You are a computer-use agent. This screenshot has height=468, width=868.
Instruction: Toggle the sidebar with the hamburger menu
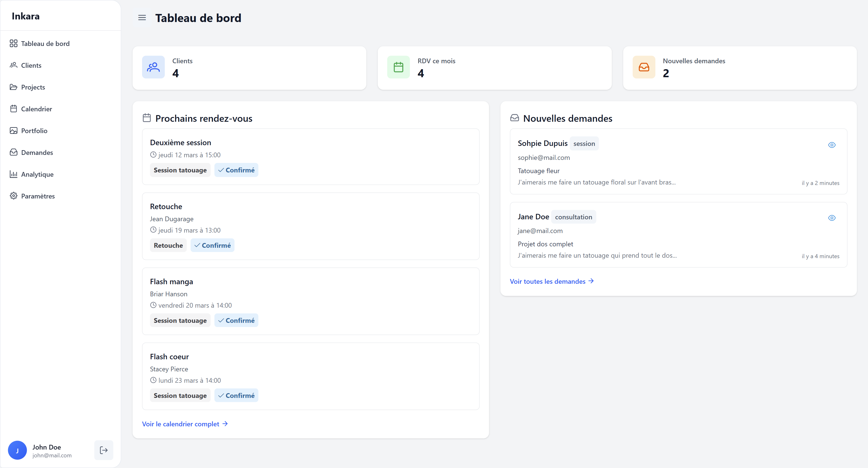142,18
